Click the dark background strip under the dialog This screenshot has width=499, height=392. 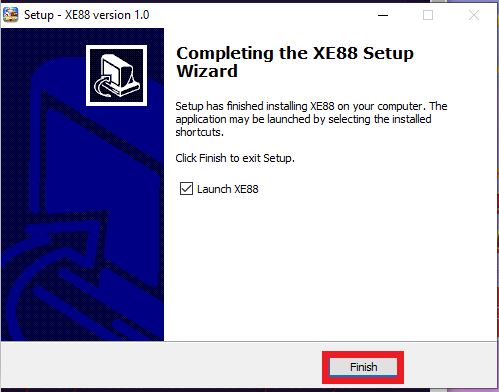[x=249, y=390]
